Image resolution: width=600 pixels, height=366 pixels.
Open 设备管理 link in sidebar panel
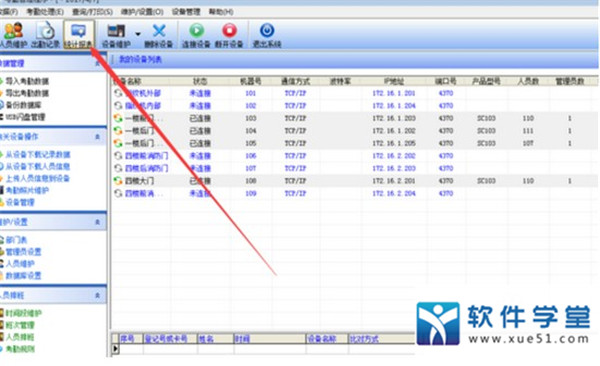[x=20, y=202]
